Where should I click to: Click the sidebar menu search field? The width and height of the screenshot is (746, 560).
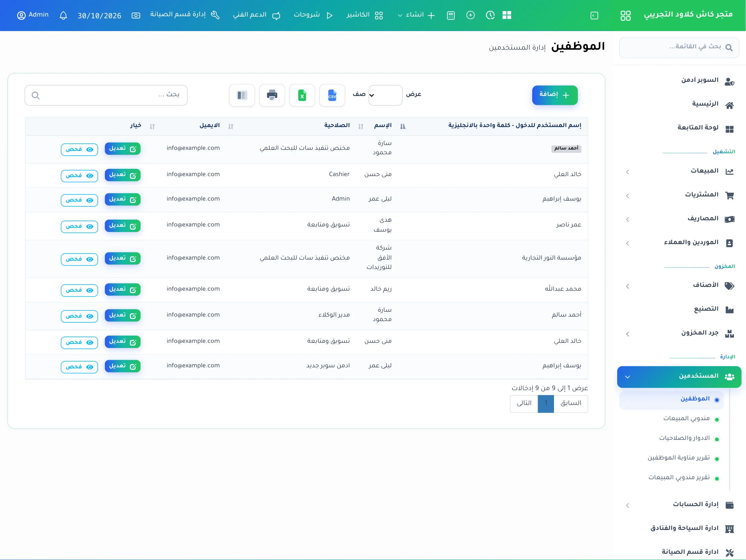679,48
